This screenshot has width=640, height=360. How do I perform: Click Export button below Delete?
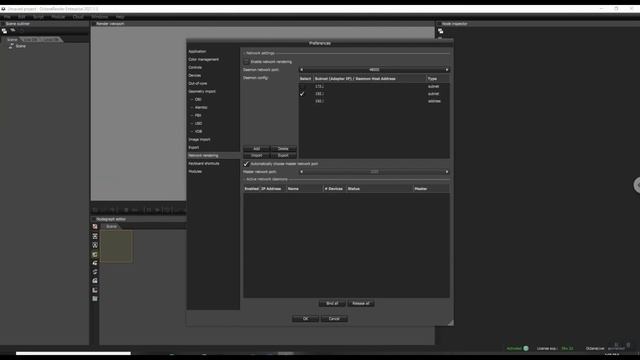click(x=283, y=156)
